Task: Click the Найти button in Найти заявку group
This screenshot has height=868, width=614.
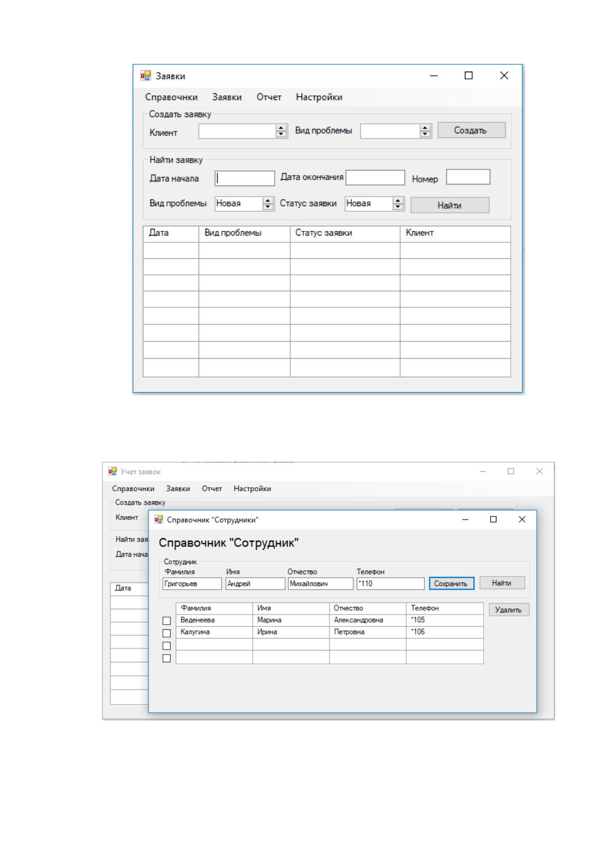Action: point(450,205)
